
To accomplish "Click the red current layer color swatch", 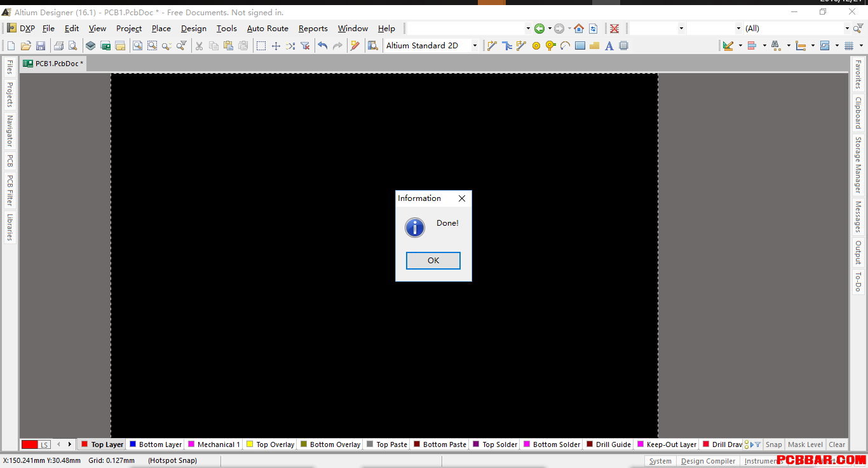I will (30, 444).
